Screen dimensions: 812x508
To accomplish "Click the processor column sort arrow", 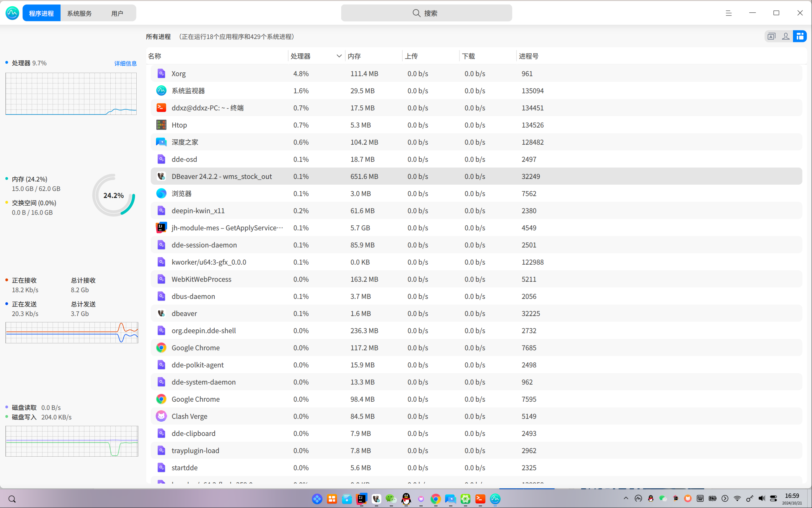I will pos(339,56).
